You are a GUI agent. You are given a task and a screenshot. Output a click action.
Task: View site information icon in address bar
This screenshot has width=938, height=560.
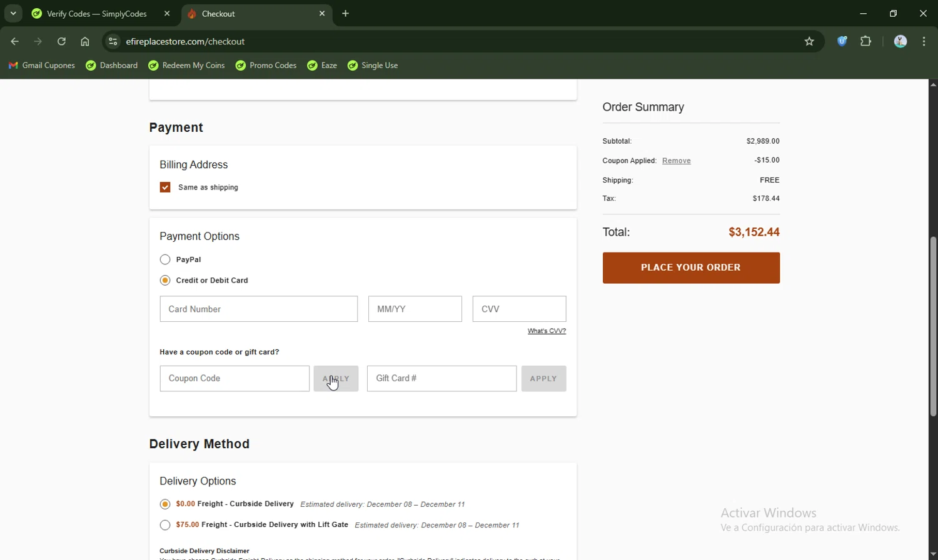(x=113, y=42)
